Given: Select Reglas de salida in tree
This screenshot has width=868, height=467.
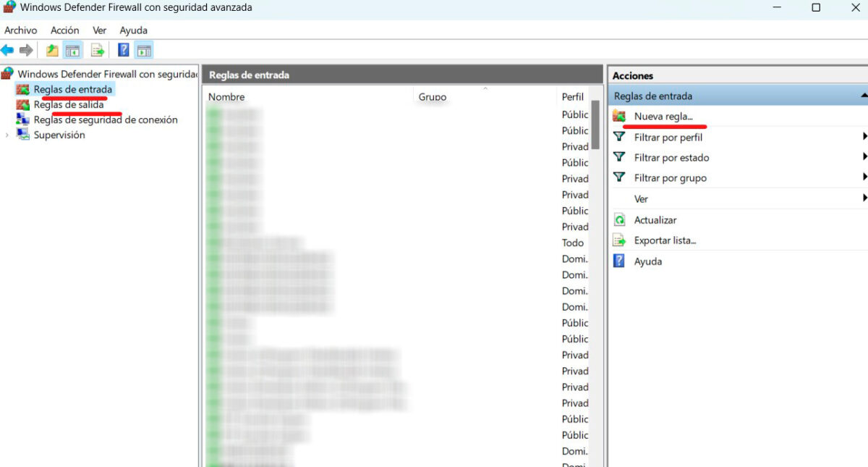Looking at the screenshot, I should [68, 105].
